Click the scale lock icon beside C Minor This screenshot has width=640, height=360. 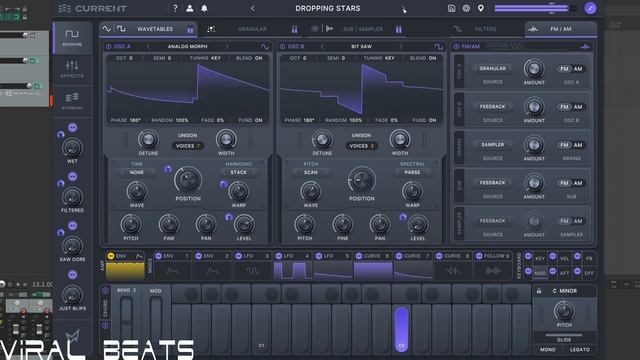pyautogui.click(x=539, y=291)
